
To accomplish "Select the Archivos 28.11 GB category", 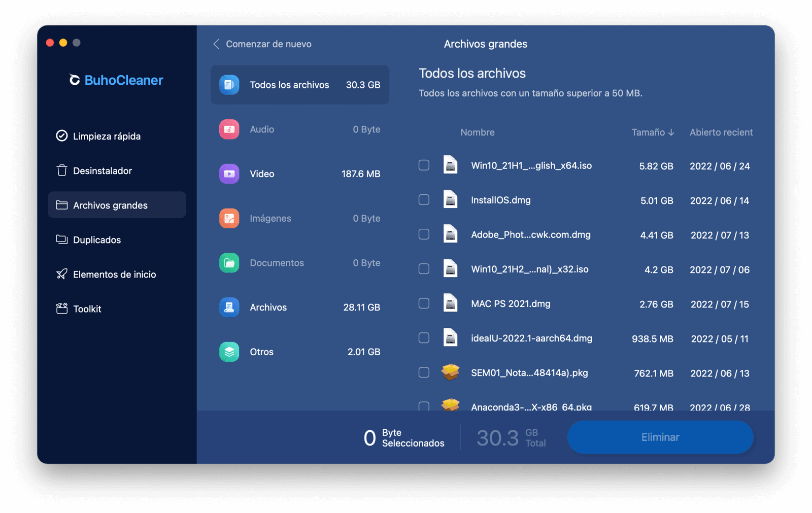I will (300, 307).
